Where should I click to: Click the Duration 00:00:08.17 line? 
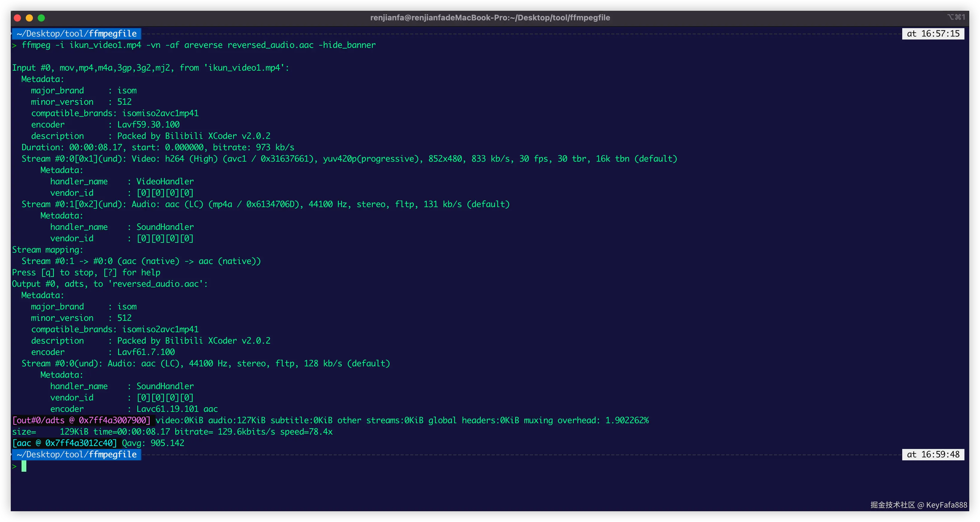(157, 147)
